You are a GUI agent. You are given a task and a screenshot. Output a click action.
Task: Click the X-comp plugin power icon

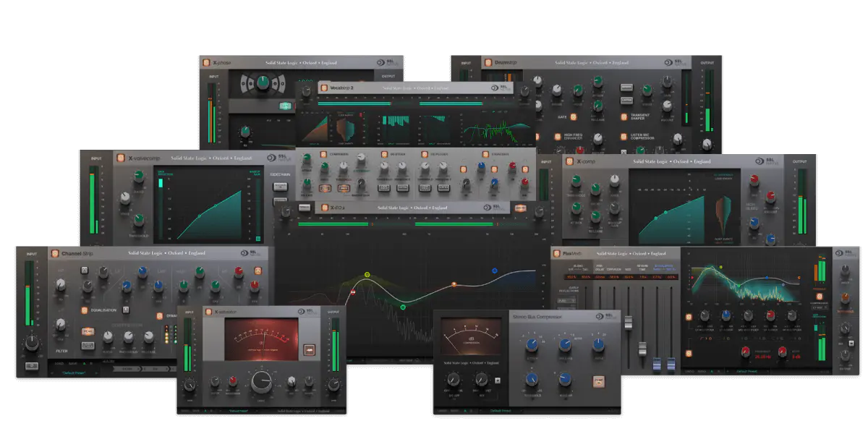(x=569, y=161)
